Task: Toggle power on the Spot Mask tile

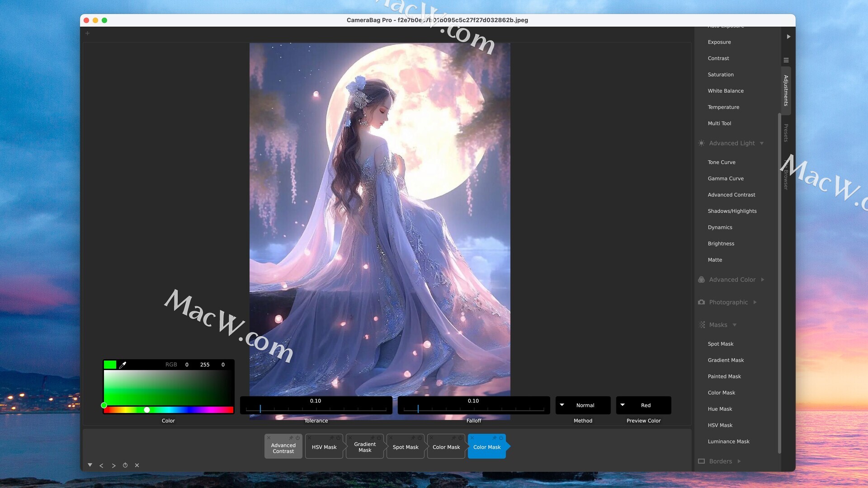Action: tap(420, 438)
